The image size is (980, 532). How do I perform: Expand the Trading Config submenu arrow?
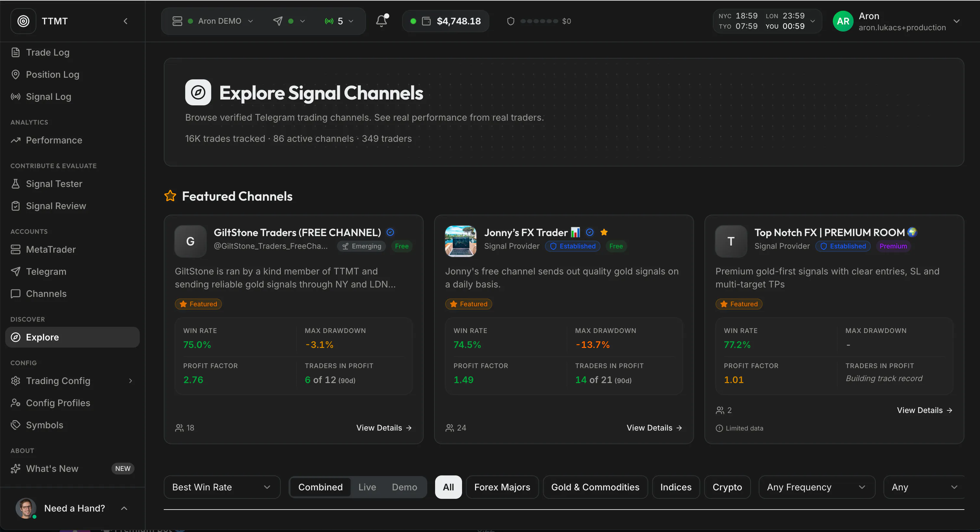coord(131,381)
